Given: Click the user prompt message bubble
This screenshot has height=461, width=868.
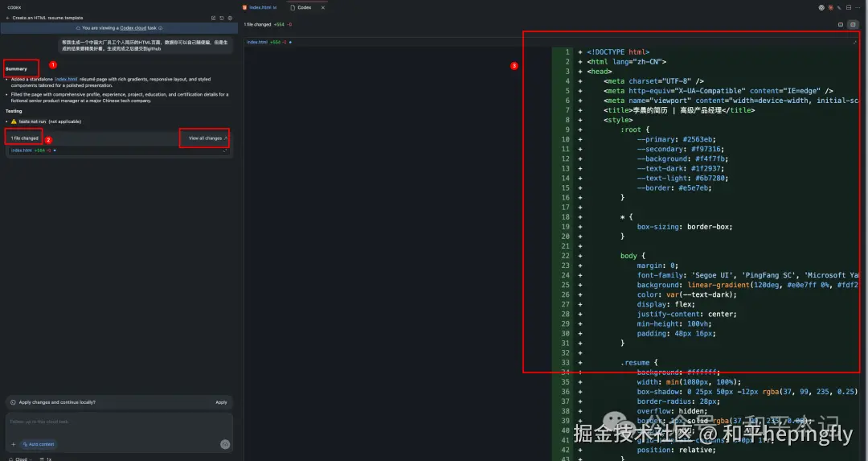Looking at the screenshot, I should [145, 45].
